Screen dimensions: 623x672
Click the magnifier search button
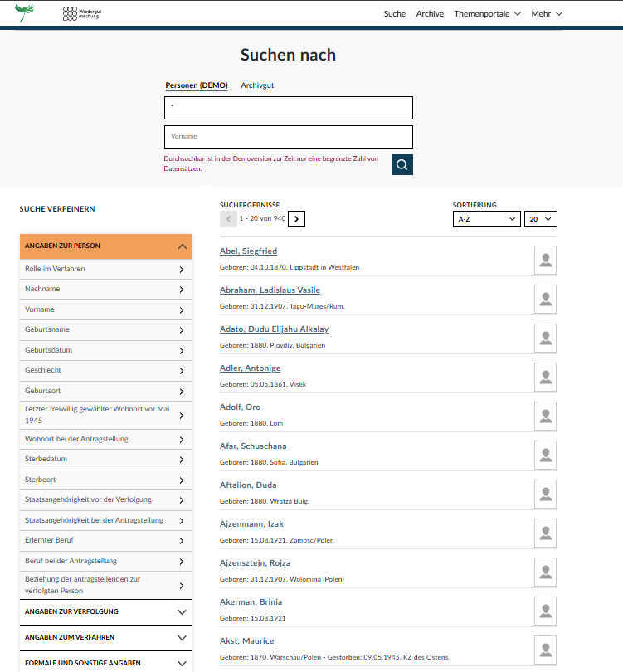coord(402,164)
